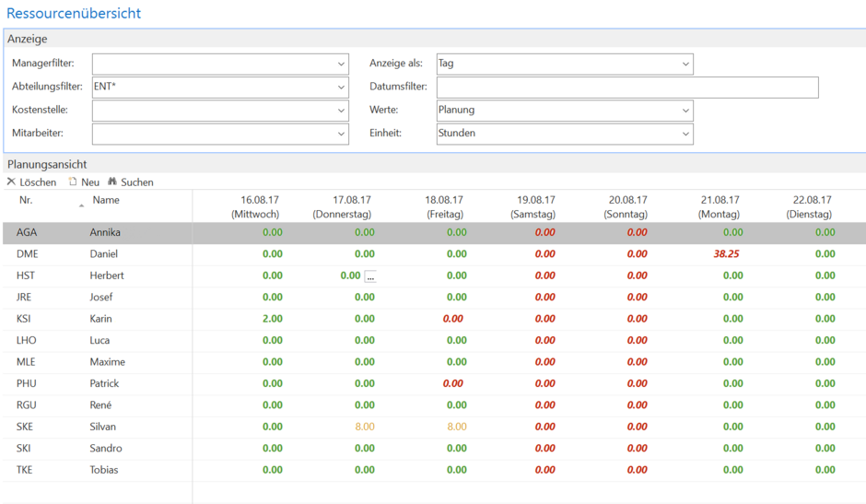Select the RGU row number cell
Image resolution: width=866 pixels, height=504 pixels.
[x=26, y=405]
